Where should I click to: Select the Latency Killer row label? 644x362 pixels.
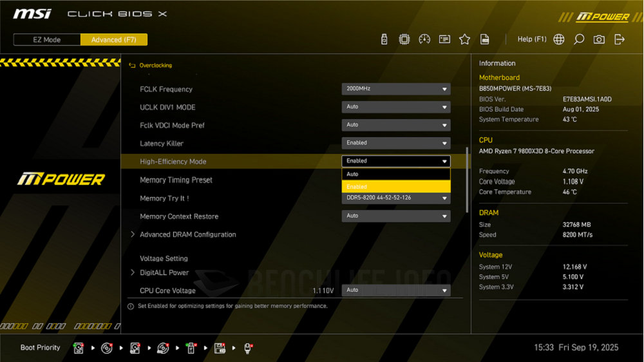pos(162,144)
